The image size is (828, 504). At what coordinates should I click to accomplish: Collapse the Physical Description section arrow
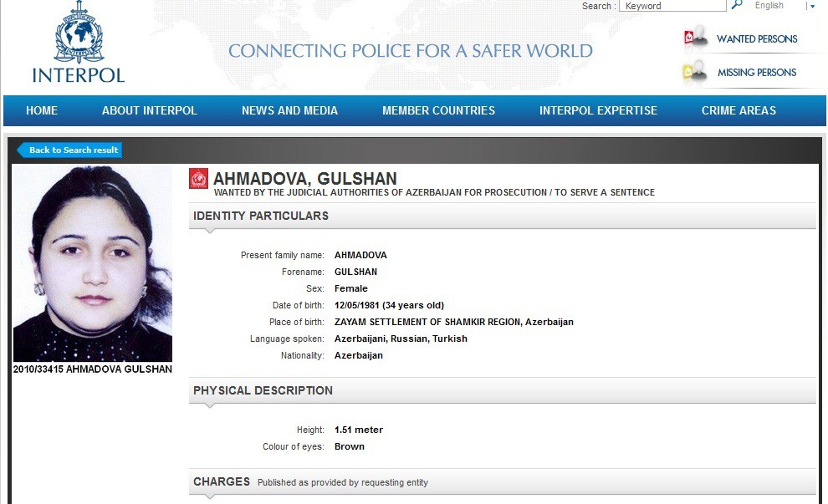point(210,406)
